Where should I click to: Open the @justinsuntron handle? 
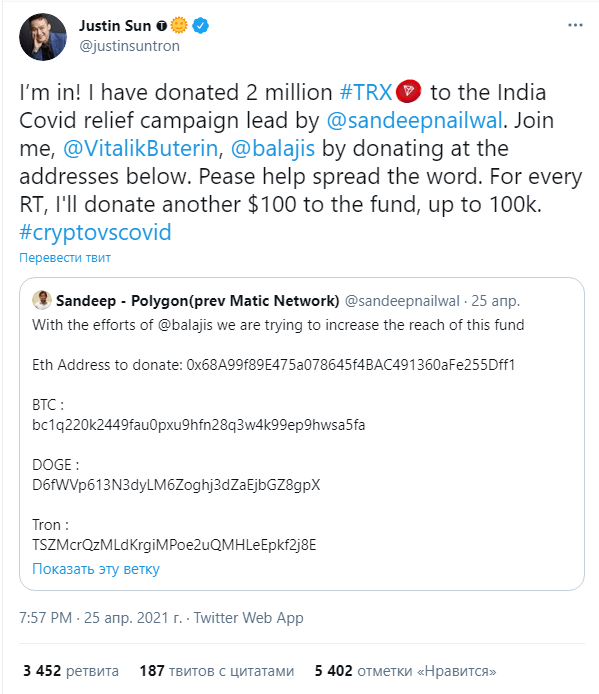coord(129,46)
